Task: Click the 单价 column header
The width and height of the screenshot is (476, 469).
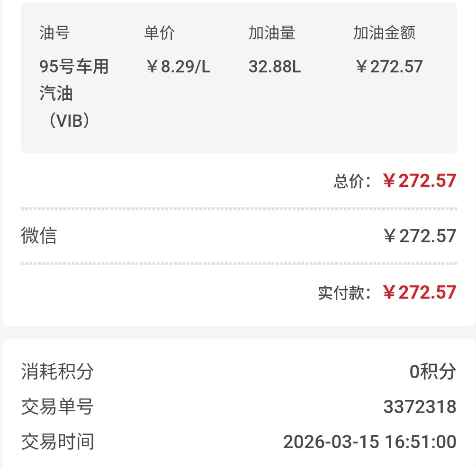Action: point(159,33)
